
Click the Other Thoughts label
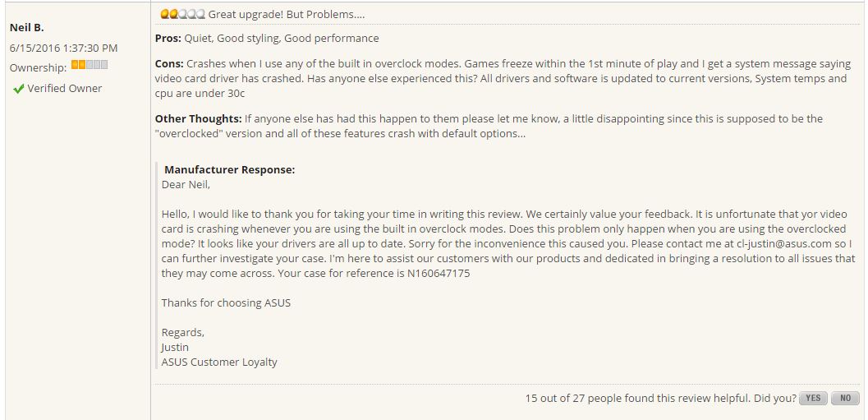198,118
